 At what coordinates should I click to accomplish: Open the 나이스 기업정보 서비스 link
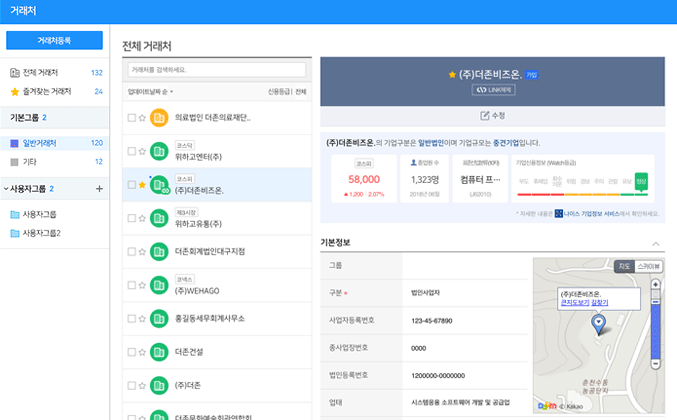[x=587, y=214]
